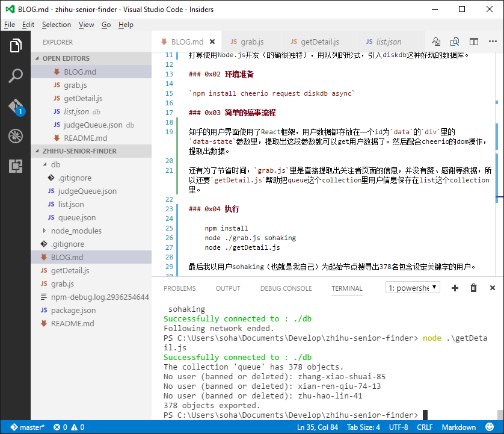Screen dimensions: 504x434
Task: Switch to the PROBLEMS panel tab
Action: pos(180,288)
